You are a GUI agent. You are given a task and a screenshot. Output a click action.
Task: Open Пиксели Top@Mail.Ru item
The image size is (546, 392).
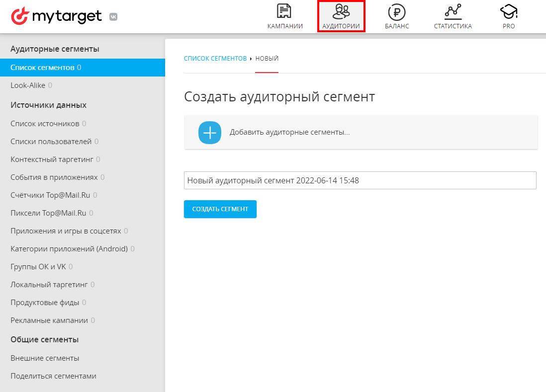click(x=48, y=213)
